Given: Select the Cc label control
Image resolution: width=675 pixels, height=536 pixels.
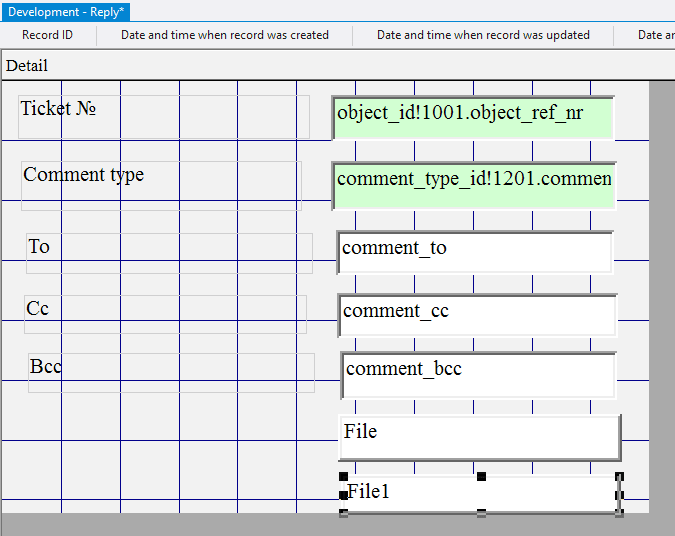Looking at the screenshot, I should (x=165, y=314).
